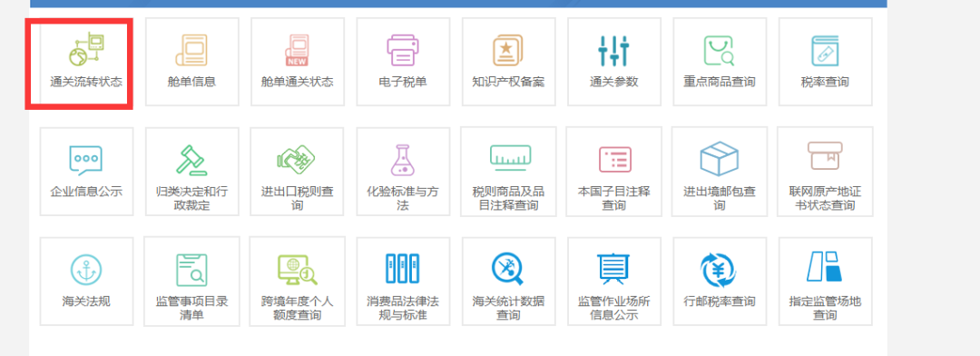
Task: Click the 消费品法律法规与标准 caption
Action: click(403, 308)
